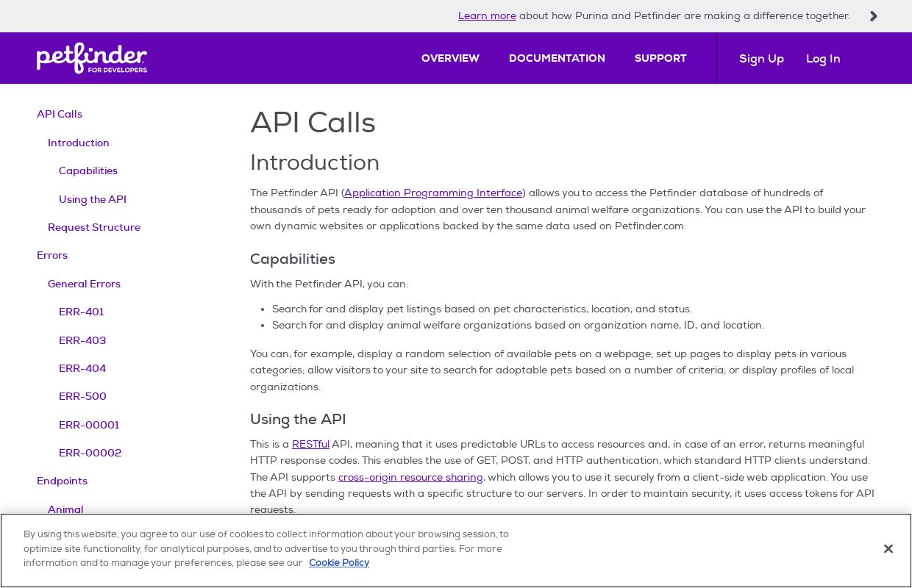Open General Errors in the sidebar
This screenshot has width=912, height=588.
pyautogui.click(x=84, y=284)
